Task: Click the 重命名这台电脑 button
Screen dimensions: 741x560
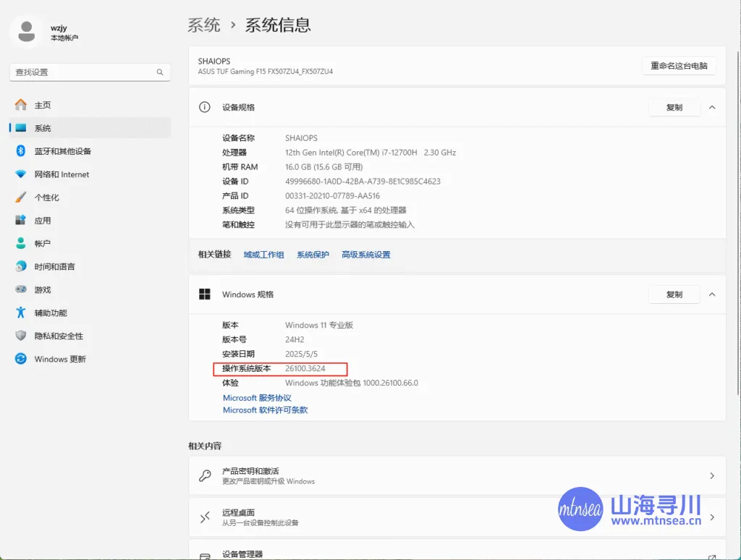Action: coord(679,66)
